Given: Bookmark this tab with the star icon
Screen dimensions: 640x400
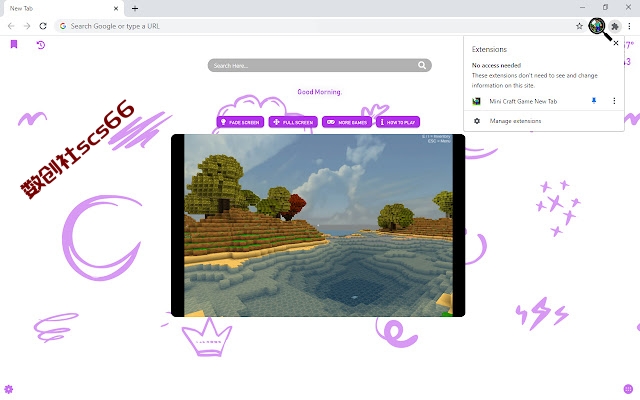Looking at the screenshot, I should tap(579, 26).
